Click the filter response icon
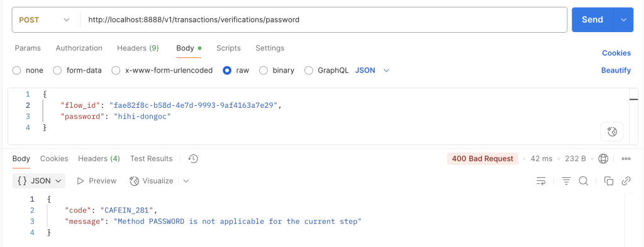This screenshot has width=644, height=247. click(x=567, y=181)
